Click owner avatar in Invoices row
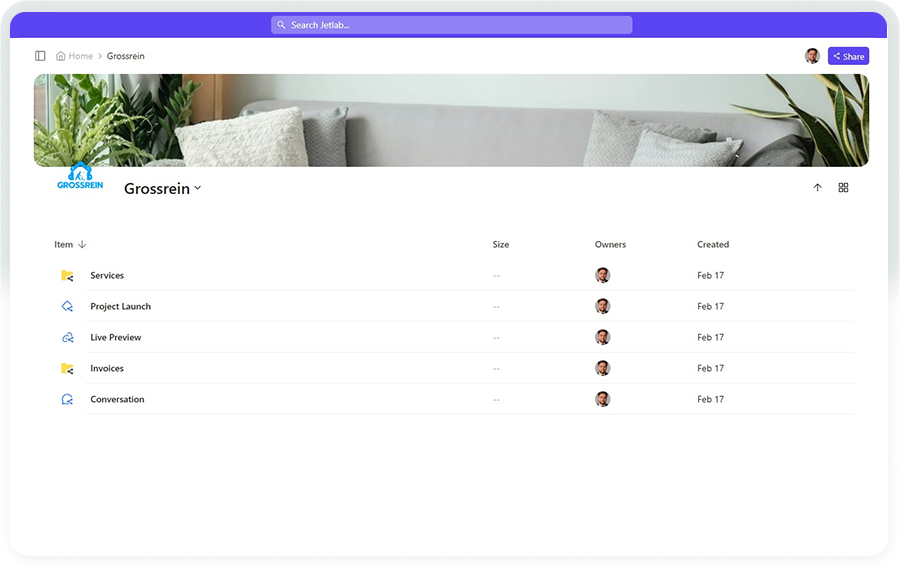The width and height of the screenshot is (900, 568). 603,368
